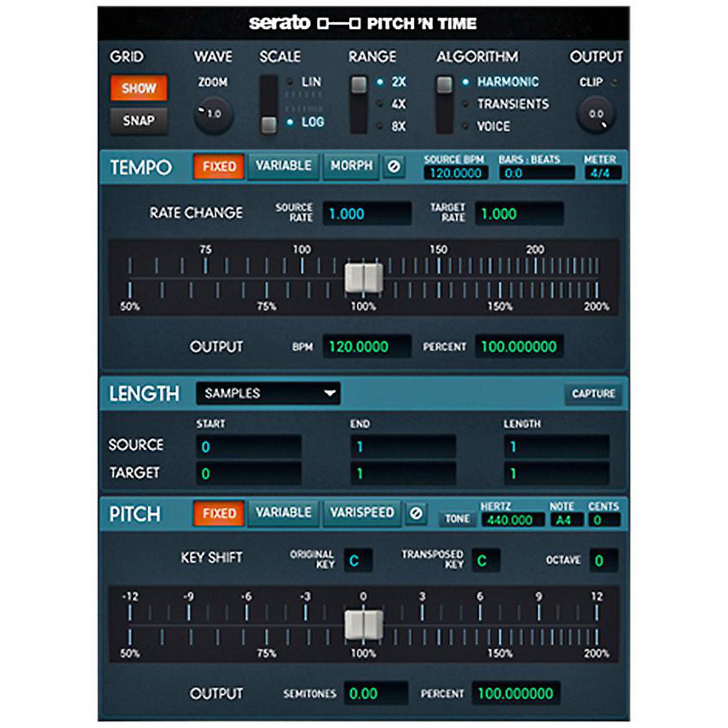This screenshot has height=728, width=728.
Task: Click the Meter 4/4 field
Action: click(x=603, y=173)
